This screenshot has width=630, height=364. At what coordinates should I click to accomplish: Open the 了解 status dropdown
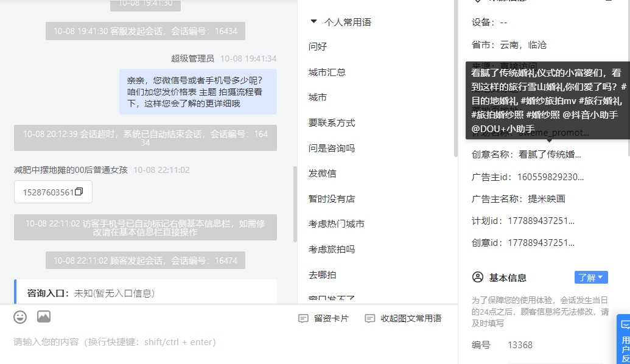tap(591, 277)
